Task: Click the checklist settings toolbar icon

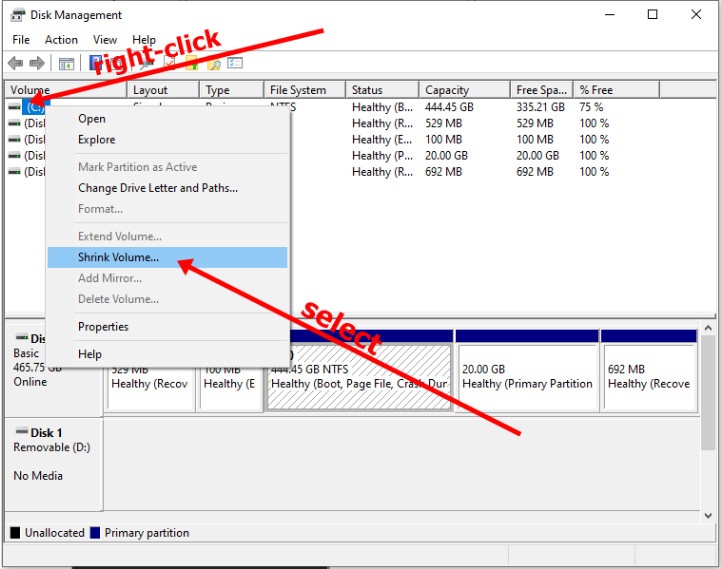Action: click(x=235, y=63)
